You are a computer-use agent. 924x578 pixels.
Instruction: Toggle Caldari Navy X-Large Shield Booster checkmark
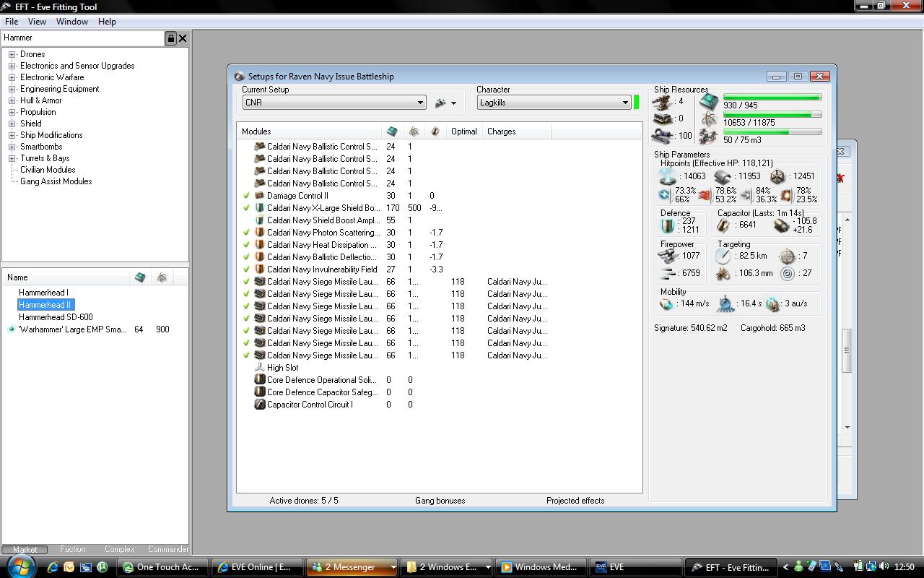(247, 208)
